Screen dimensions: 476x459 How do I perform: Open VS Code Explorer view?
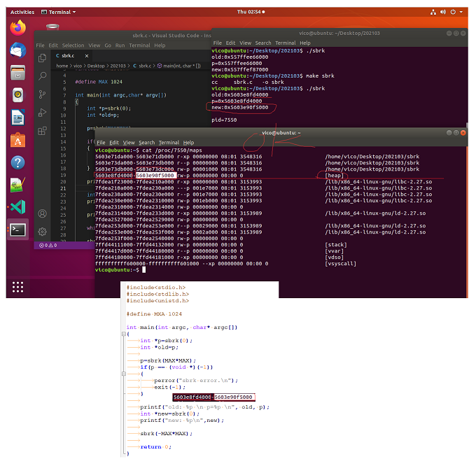(43, 58)
